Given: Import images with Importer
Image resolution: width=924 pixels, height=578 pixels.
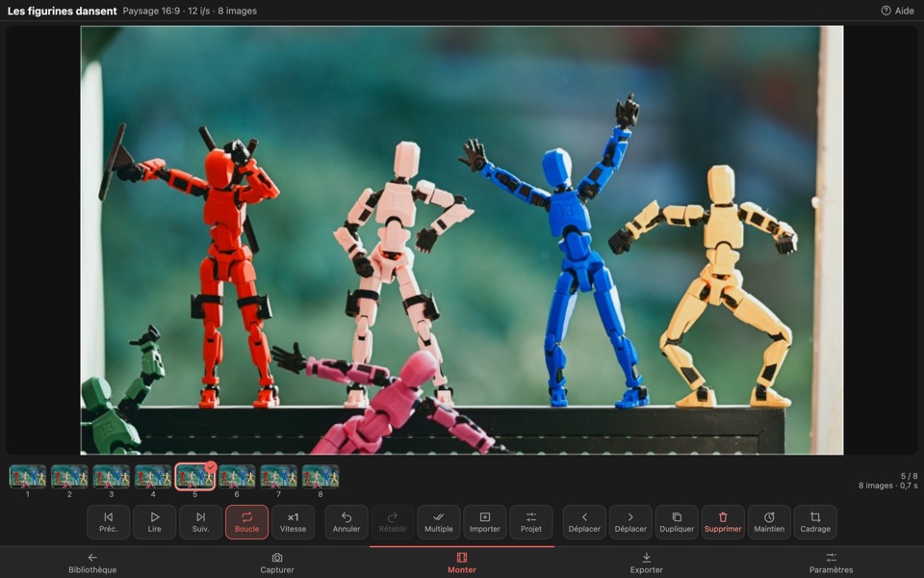Looking at the screenshot, I should click(x=485, y=522).
